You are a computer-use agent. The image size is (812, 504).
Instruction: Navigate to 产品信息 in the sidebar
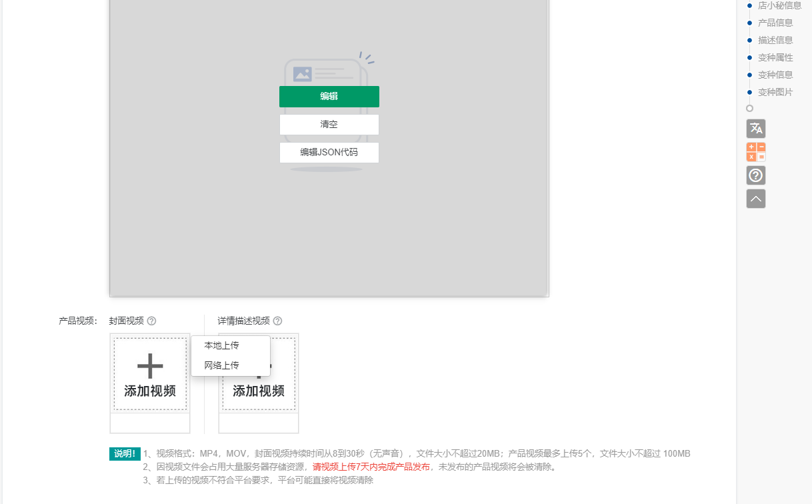point(775,23)
